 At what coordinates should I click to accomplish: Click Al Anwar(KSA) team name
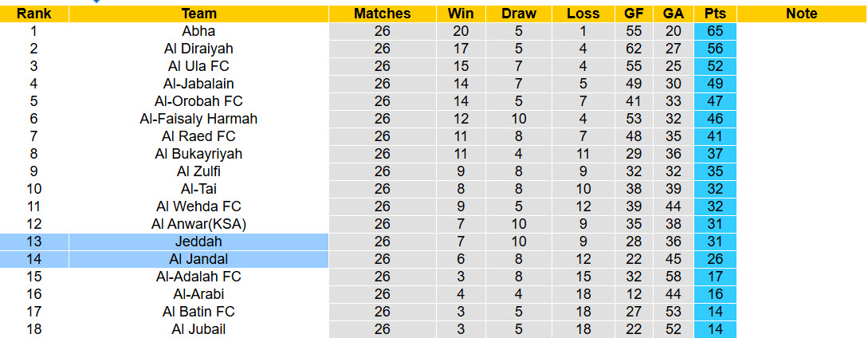(198, 224)
